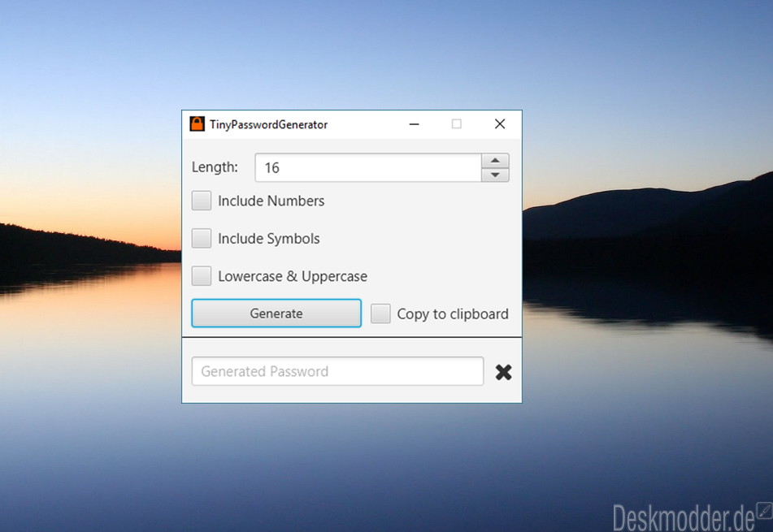The width and height of the screenshot is (773, 532).
Task: Close the TinyPasswordGenerator window
Action: coord(500,124)
